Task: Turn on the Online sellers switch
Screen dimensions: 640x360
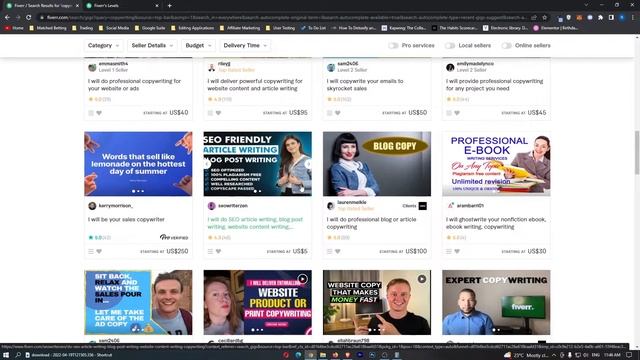Action: [x=507, y=46]
